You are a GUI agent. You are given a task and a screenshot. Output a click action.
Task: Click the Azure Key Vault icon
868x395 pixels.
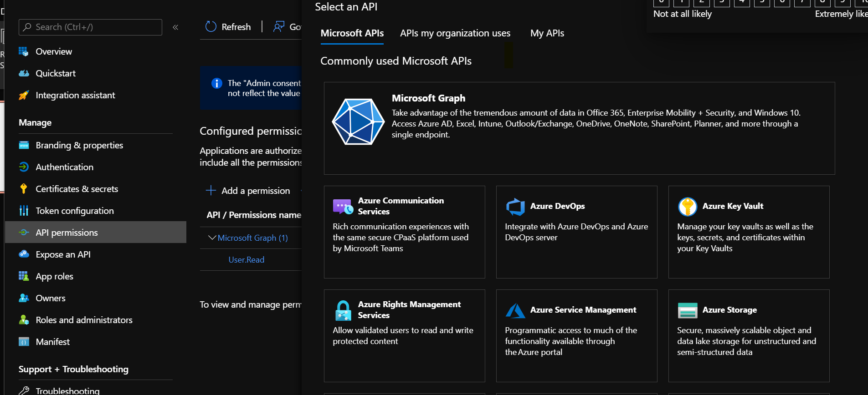click(x=688, y=207)
